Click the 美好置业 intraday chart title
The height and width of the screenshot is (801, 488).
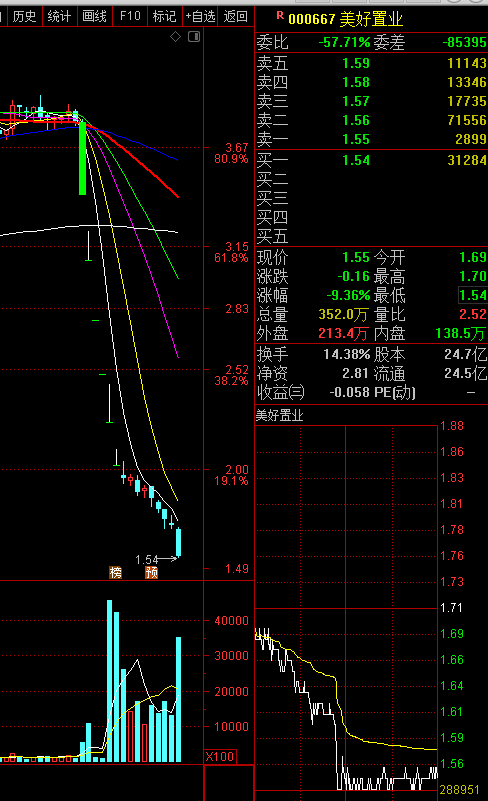click(x=280, y=416)
